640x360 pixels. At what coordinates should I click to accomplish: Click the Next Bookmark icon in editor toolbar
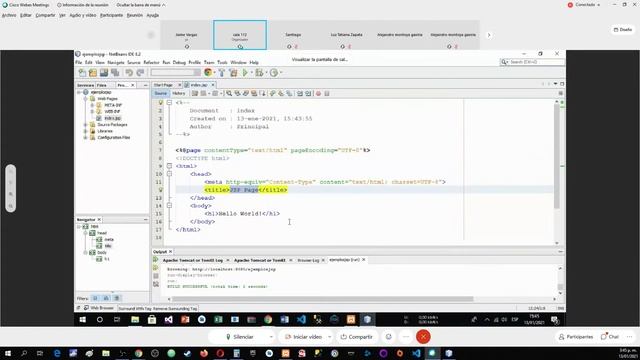pyautogui.click(x=281, y=93)
